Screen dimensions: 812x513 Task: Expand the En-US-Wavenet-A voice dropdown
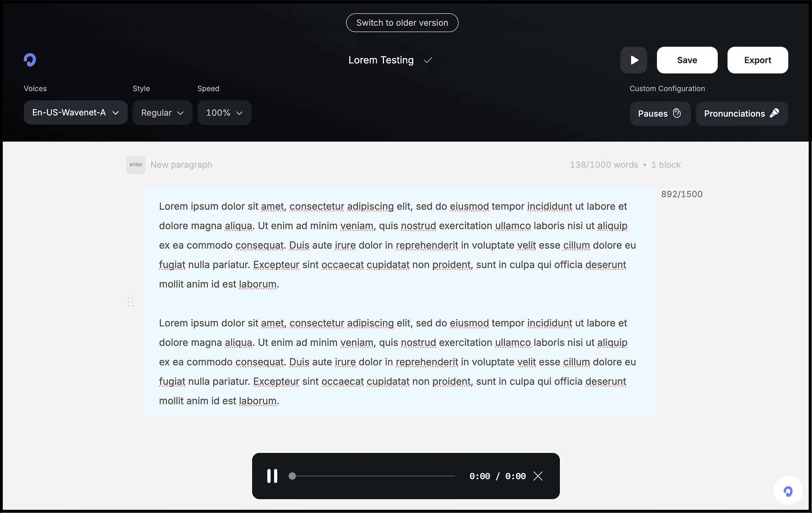[x=76, y=112]
